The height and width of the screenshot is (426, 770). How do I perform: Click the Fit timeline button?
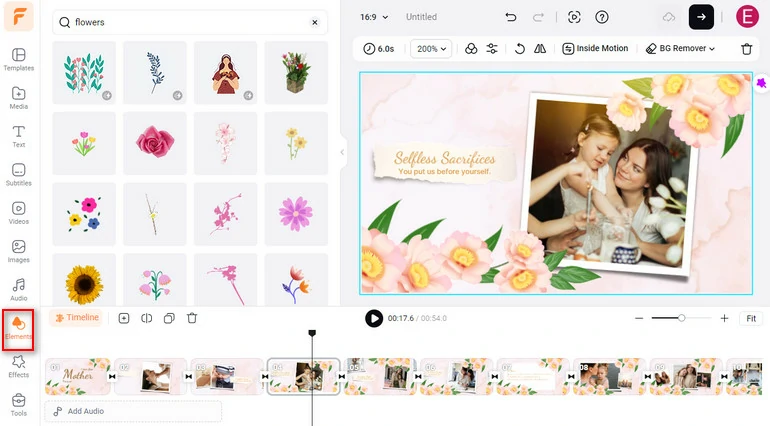click(x=751, y=318)
